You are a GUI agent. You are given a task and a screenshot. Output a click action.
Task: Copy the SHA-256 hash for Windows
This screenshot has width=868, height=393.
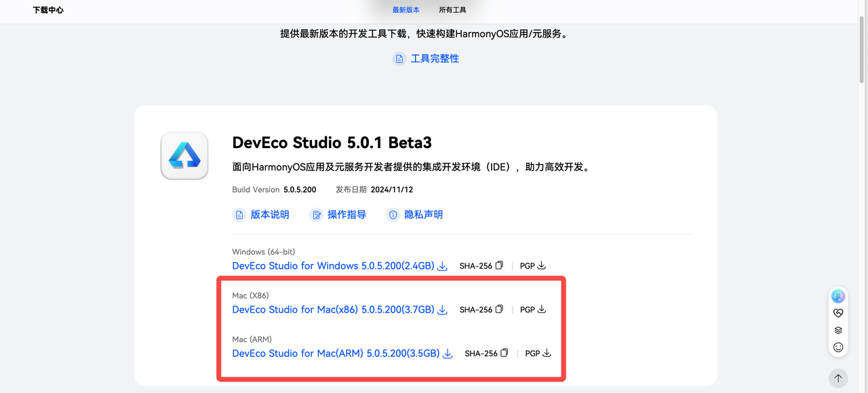(x=500, y=266)
